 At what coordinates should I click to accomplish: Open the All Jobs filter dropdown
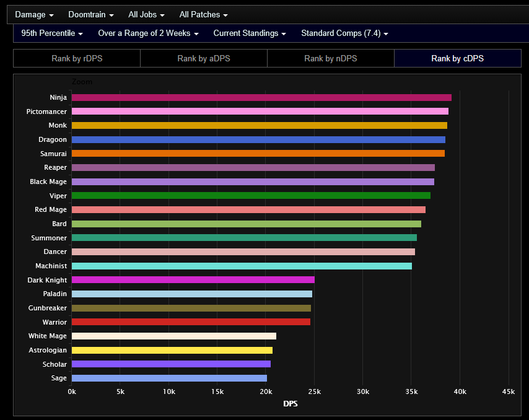click(146, 14)
